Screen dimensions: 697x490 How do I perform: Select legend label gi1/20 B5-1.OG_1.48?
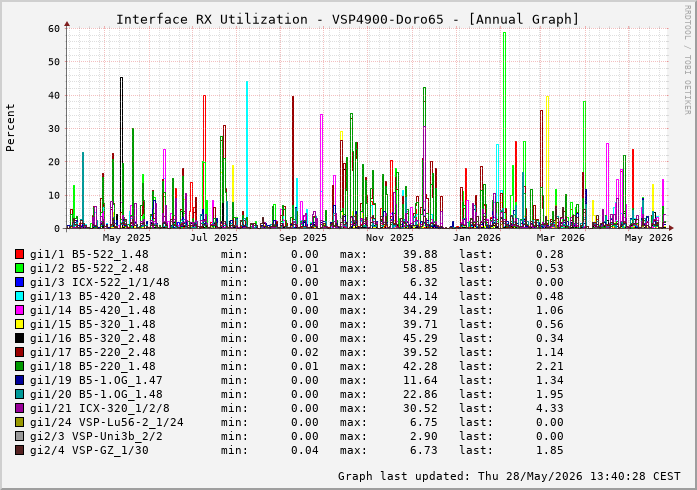pos(96,394)
